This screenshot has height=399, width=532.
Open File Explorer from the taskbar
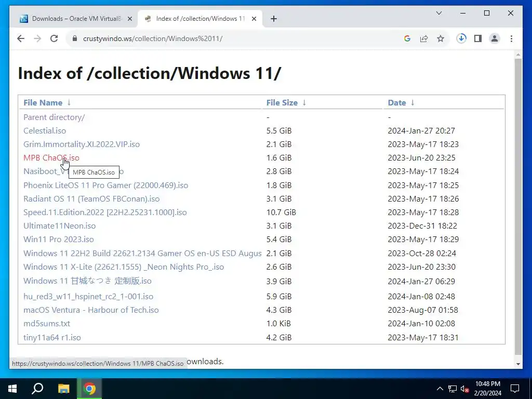[x=63, y=389]
